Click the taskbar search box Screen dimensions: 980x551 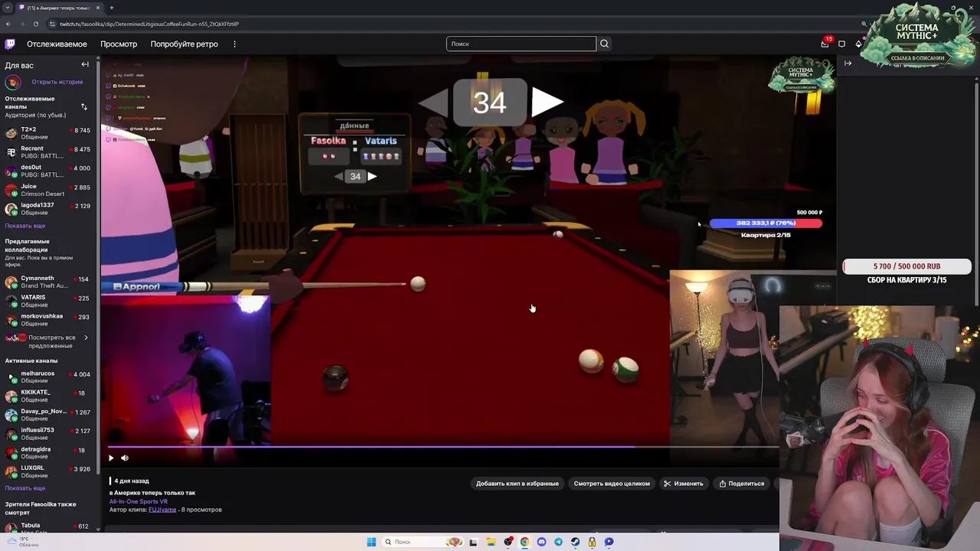[x=423, y=542]
